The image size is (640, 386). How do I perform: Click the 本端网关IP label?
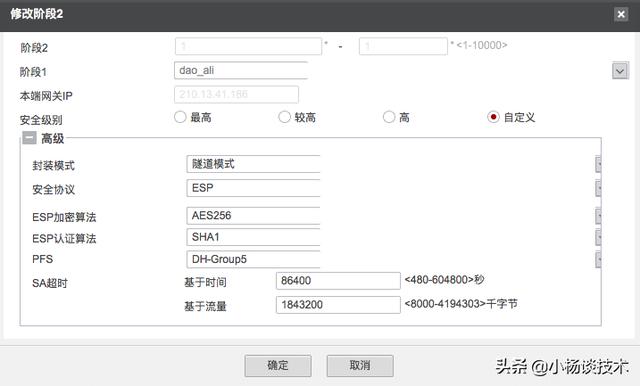(46, 96)
